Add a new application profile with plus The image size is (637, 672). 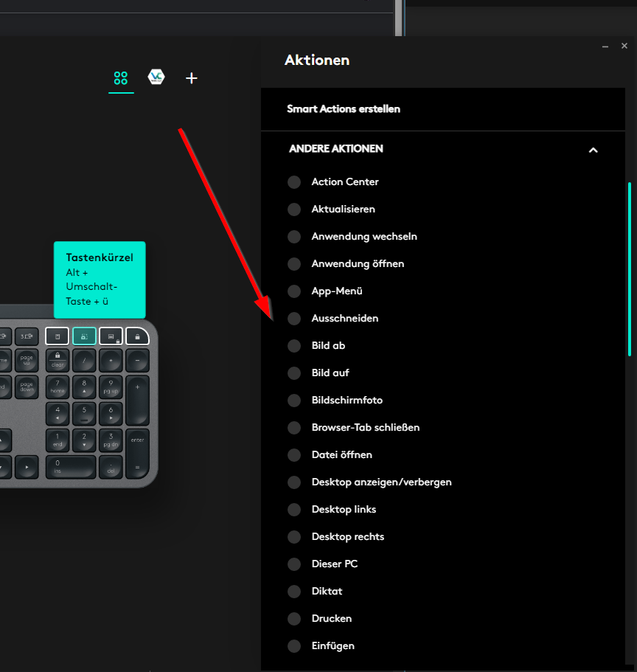click(192, 78)
